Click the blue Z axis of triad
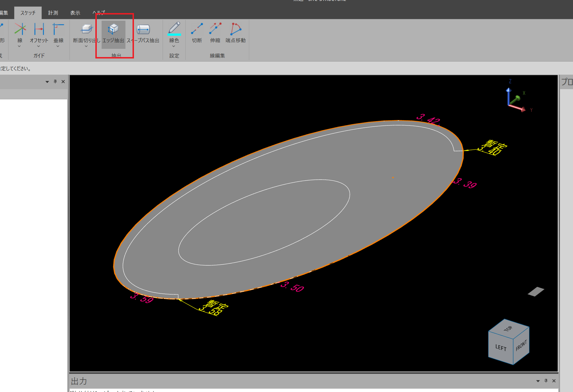The width and height of the screenshot is (573, 392). point(508,95)
